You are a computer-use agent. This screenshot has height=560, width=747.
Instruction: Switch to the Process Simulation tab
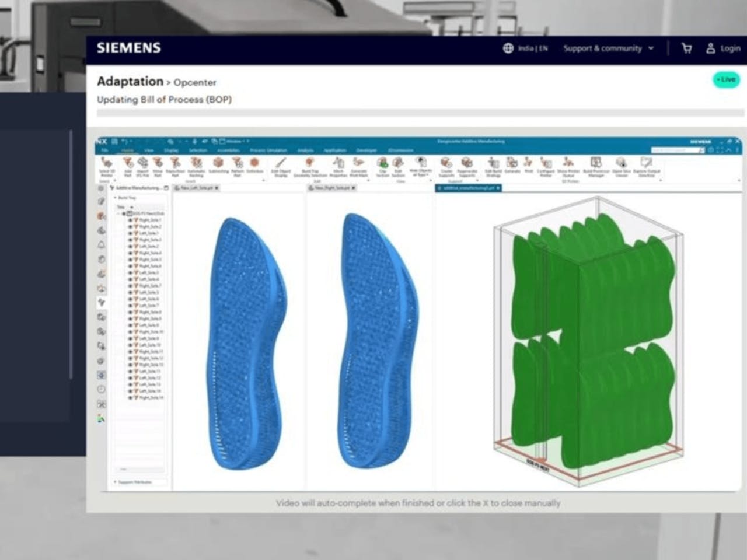(x=268, y=150)
